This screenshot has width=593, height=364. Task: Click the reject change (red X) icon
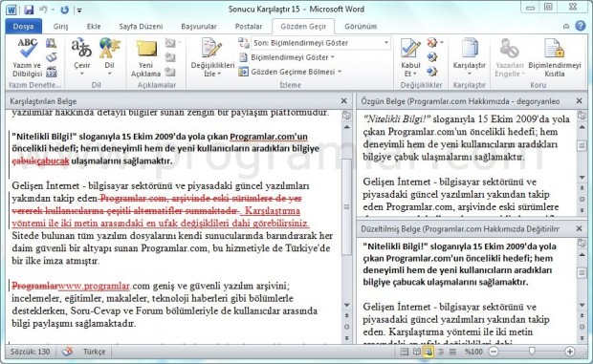(432, 42)
